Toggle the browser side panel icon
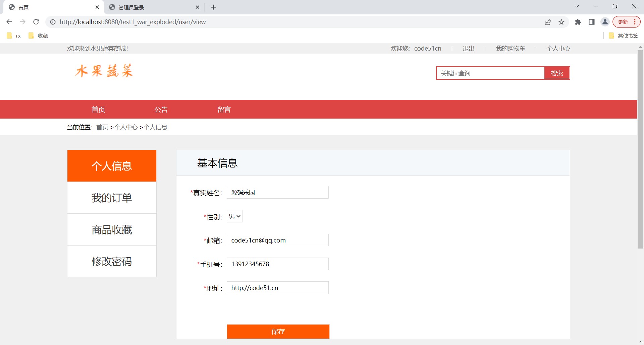Viewport: 644px width, 345px height. pyautogui.click(x=591, y=22)
